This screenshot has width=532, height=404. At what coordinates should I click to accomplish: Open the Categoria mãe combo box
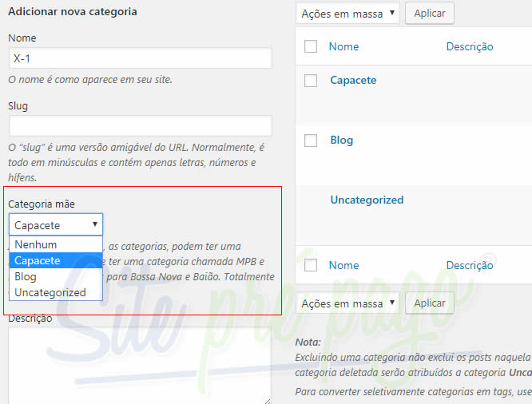pos(56,225)
